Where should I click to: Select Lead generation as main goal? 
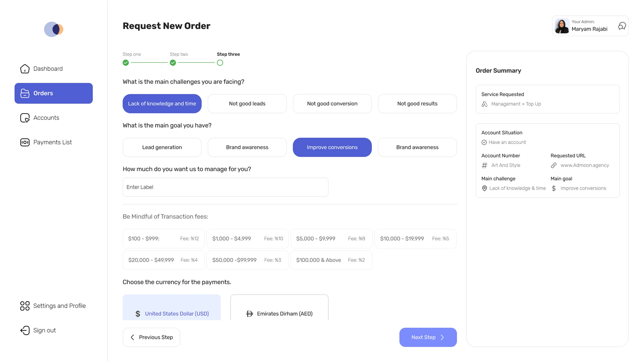tap(162, 147)
